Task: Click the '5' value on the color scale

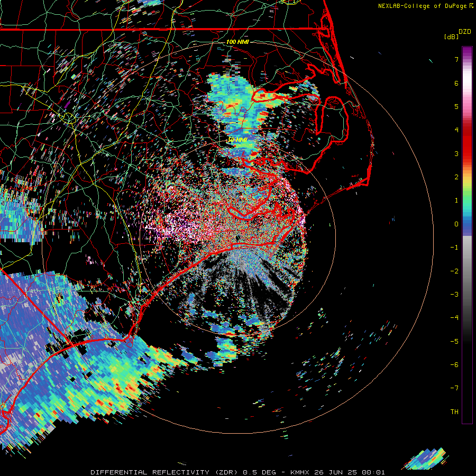Action: [456, 106]
